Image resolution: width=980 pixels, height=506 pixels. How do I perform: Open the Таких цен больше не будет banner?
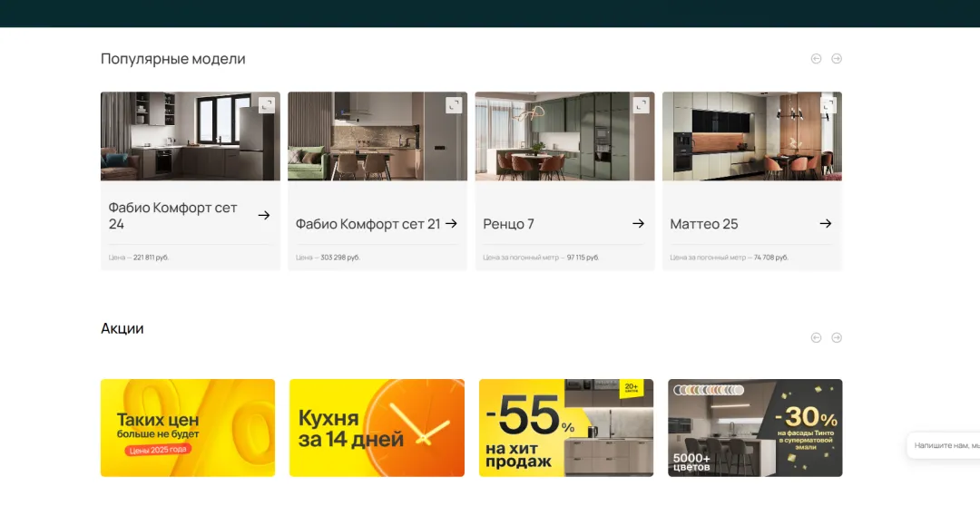pos(188,428)
